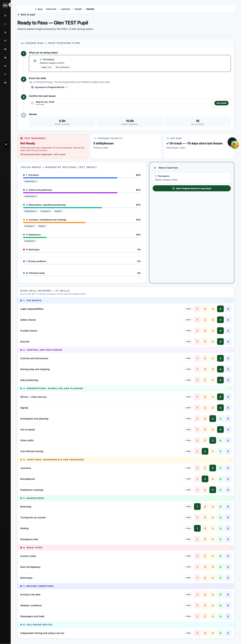Click View details for the next lesson
Screen dimensions: 241x644
pyautogui.click(x=221, y=103)
